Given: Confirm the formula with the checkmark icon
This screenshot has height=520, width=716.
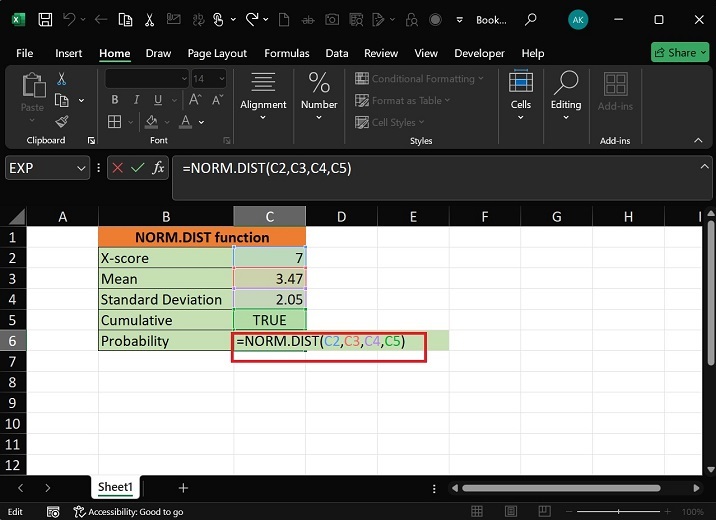Looking at the screenshot, I should tap(137, 168).
